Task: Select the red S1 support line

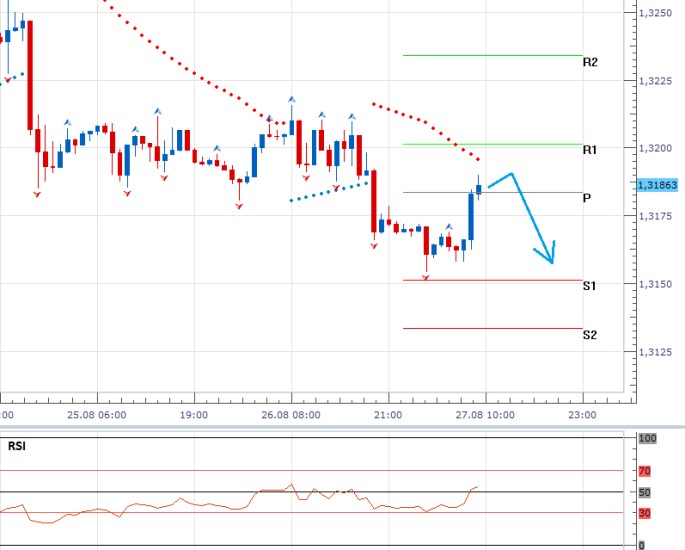Action: pos(492,280)
